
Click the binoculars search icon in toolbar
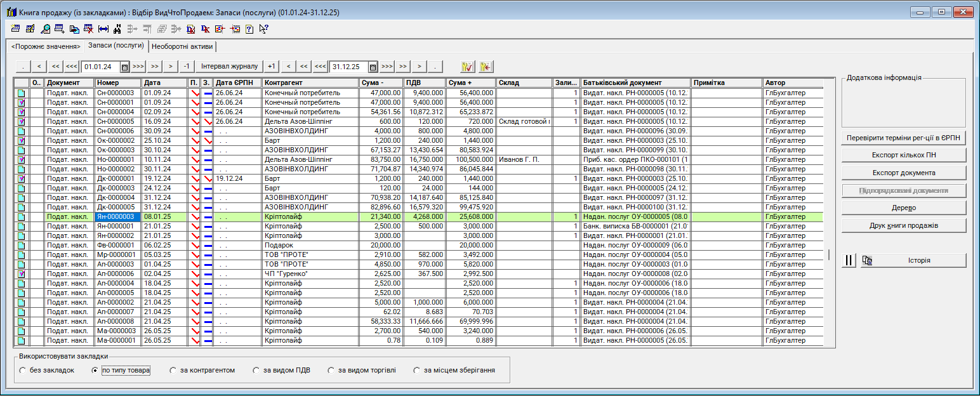point(117,29)
